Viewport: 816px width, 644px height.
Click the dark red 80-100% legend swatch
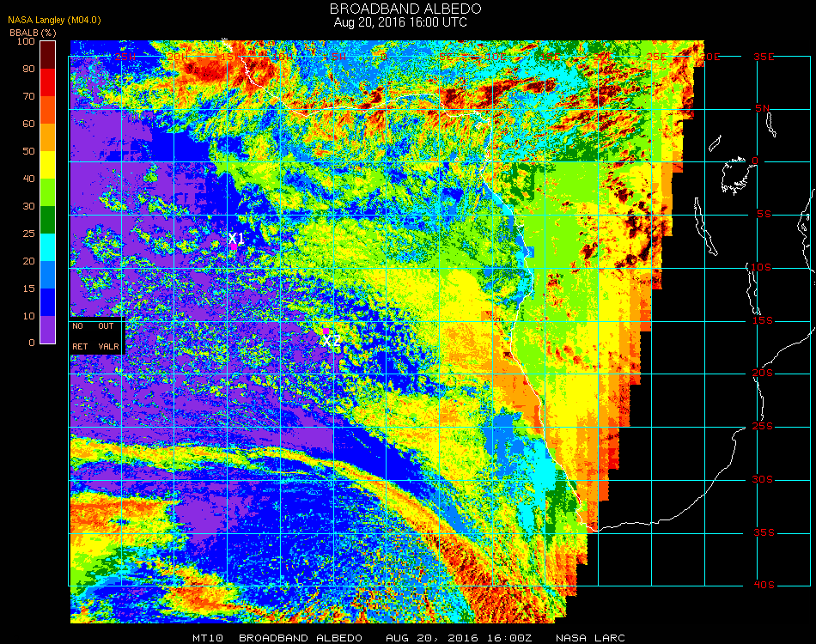(47, 55)
